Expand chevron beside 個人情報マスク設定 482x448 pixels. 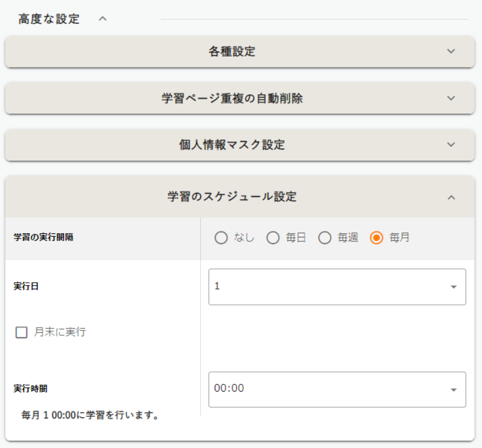(451, 145)
